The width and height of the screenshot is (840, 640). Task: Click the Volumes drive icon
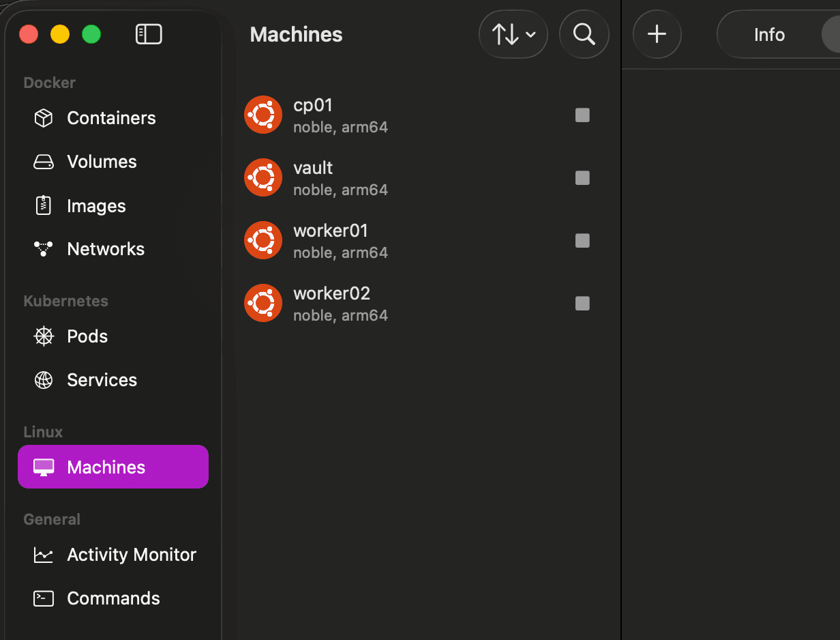point(44,162)
